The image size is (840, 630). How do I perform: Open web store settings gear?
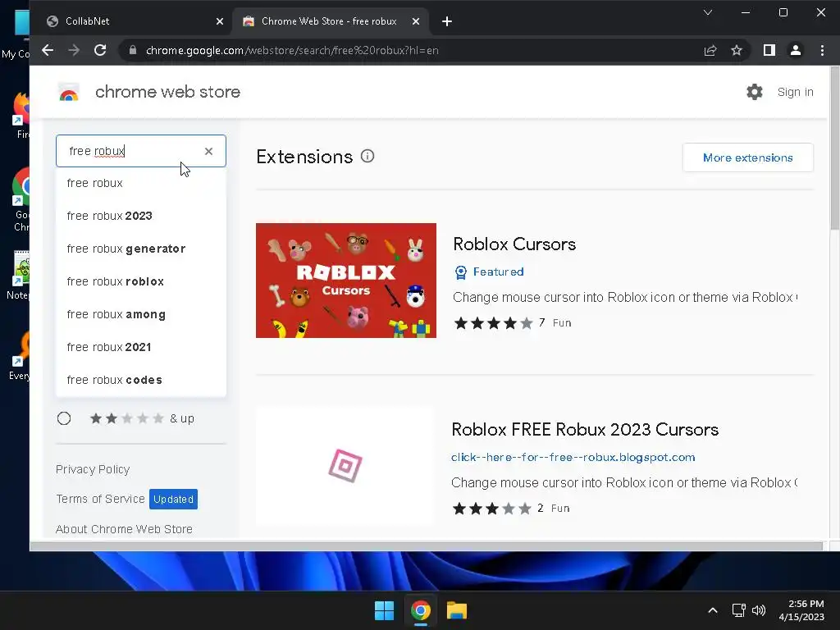click(x=755, y=92)
